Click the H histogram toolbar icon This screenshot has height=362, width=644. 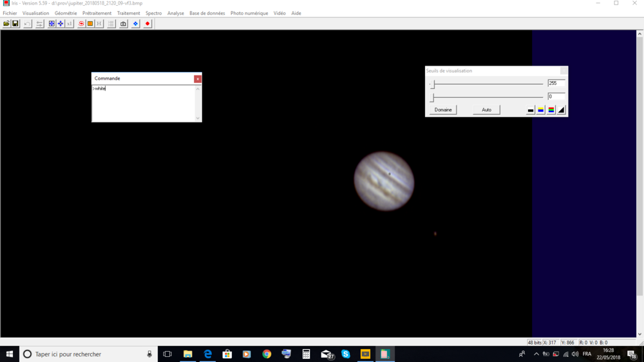coord(99,24)
